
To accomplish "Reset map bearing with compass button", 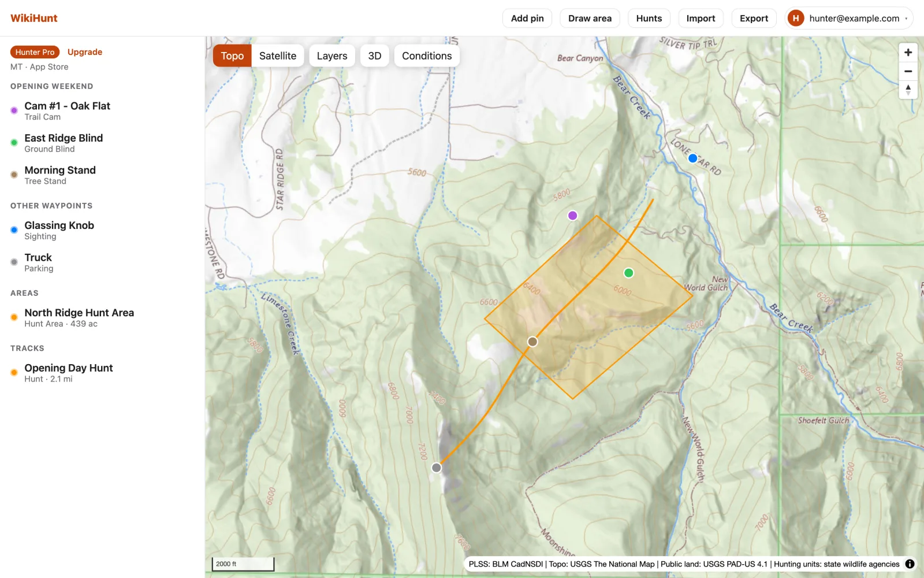I will tap(908, 90).
